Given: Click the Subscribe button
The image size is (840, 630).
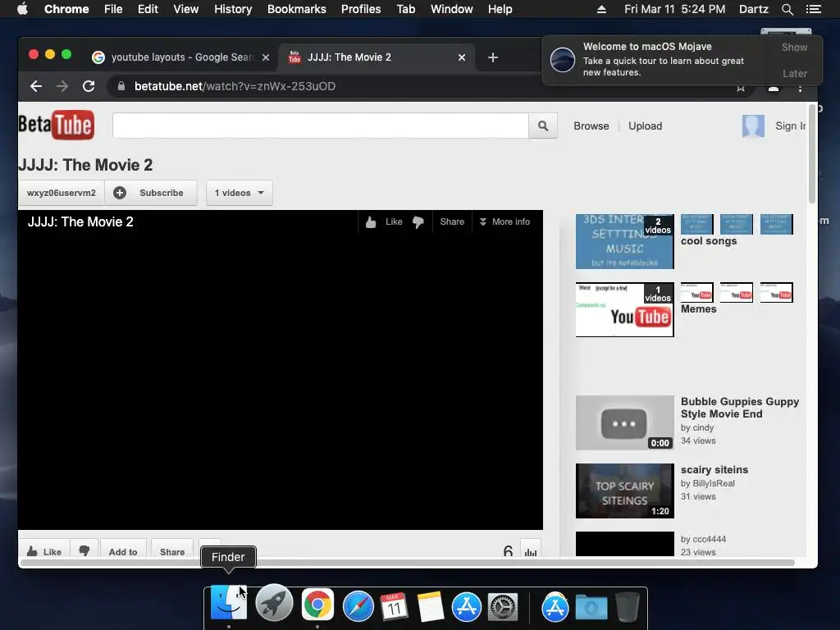Looking at the screenshot, I should tap(151, 193).
